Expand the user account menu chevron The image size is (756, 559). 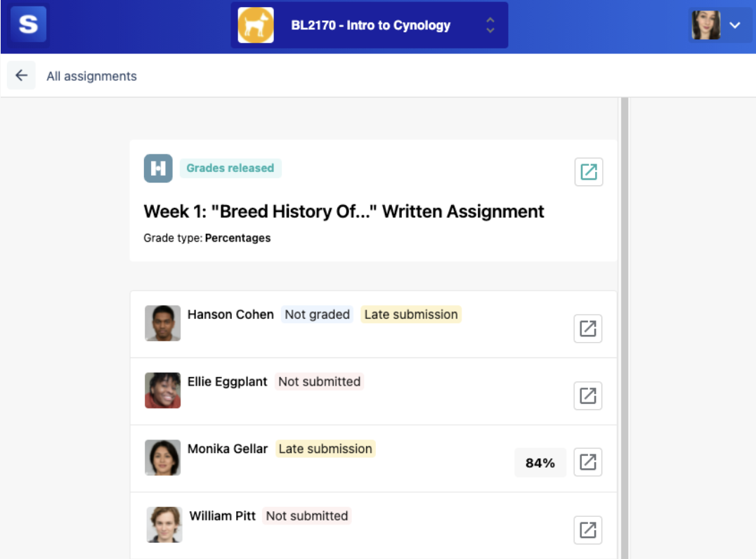(x=735, y=25)
